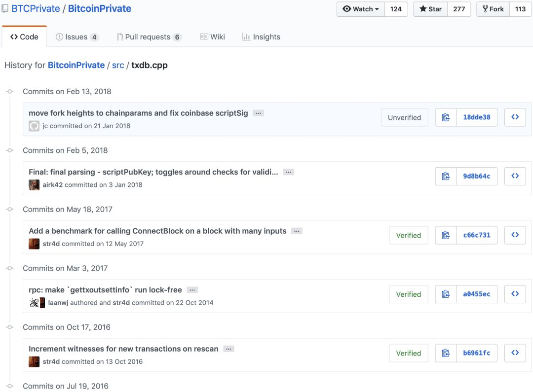Click the Verified badge on a0455ec
Image resolution: width=533 pixels, height=392 pixels.
point(409,294)
